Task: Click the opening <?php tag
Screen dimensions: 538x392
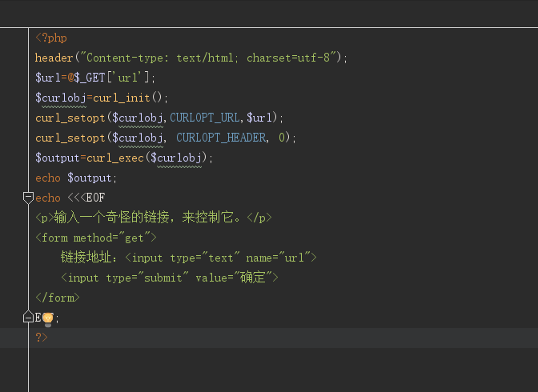Action: [51, 38]
